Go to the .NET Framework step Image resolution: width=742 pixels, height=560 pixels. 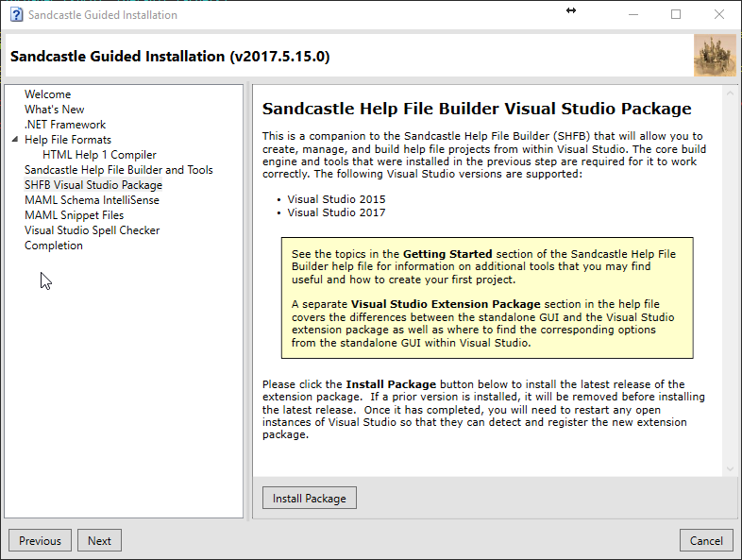[65, 125]
